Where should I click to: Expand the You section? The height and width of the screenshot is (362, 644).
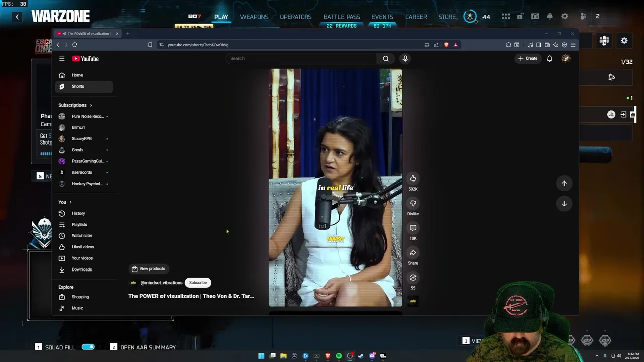click(65, 202)
